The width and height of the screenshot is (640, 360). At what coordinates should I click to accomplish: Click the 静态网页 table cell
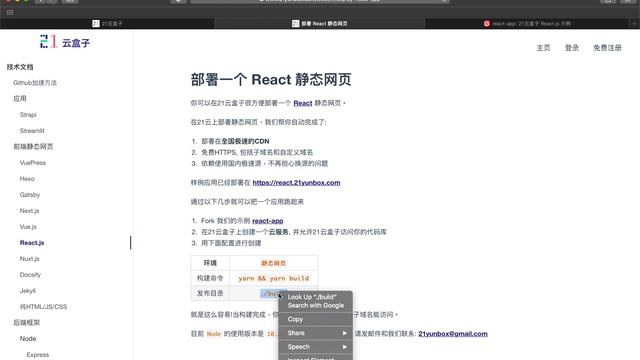pos(273,263)
